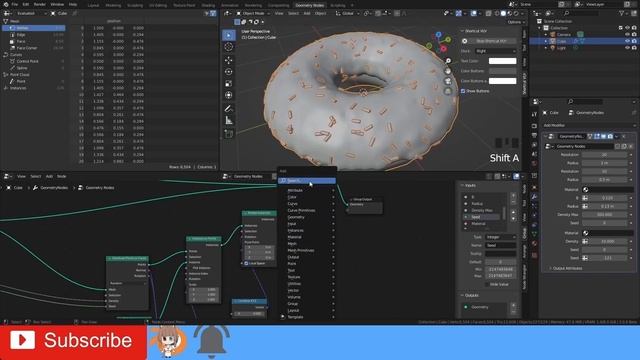Select the Rotate tool in the viewport toolbar
Viewport: 640px width, 360px height.
tap(229, 72)
